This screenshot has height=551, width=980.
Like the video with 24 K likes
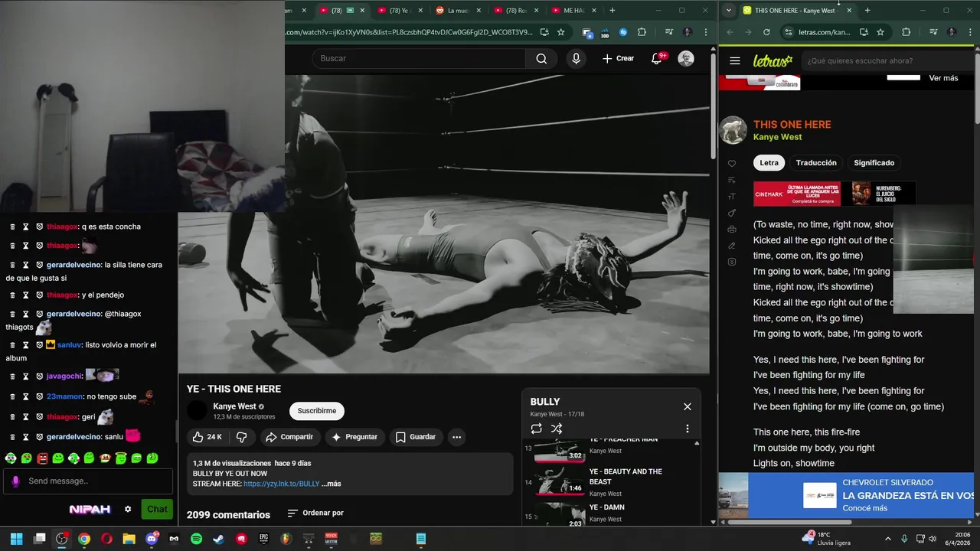click(207, 437)
